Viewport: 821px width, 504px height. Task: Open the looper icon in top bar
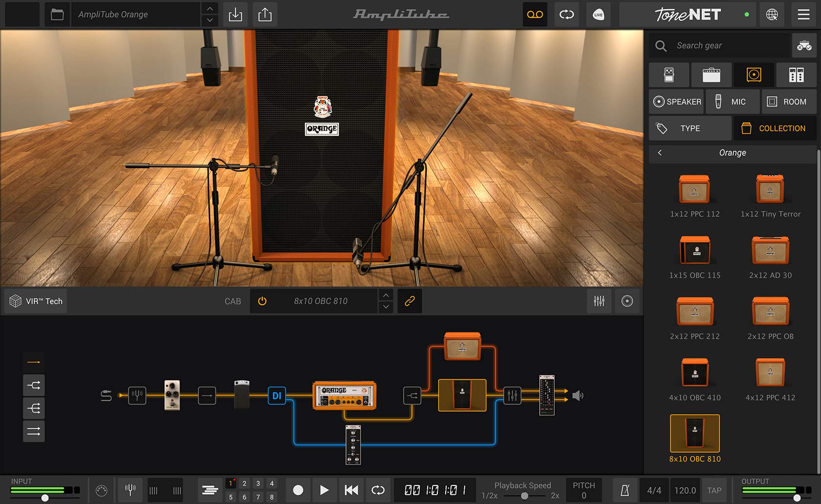coord(566,15)
